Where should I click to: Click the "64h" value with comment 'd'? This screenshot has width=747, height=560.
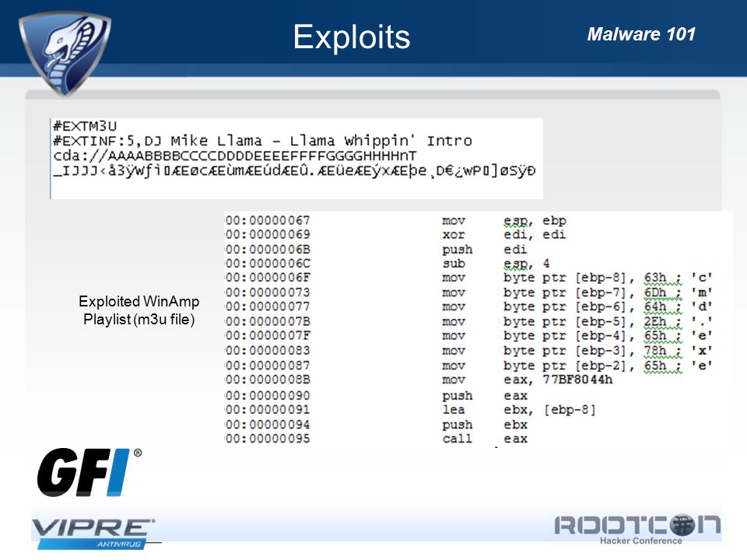coord(655,306)
